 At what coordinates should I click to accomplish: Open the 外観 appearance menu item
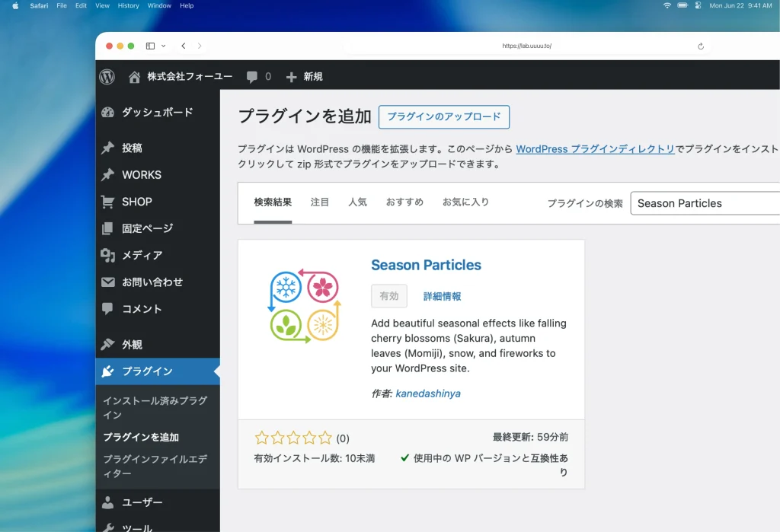pos(132,344)
